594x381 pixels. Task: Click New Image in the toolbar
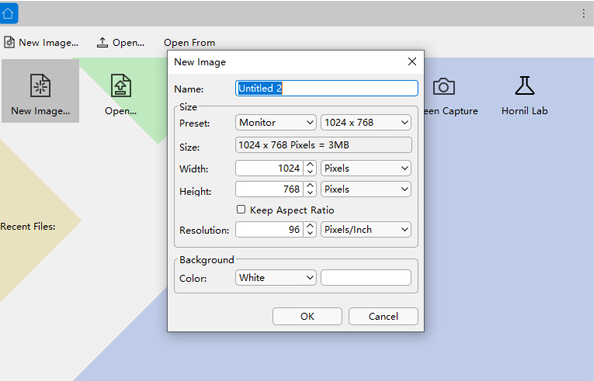coord(41,43)
